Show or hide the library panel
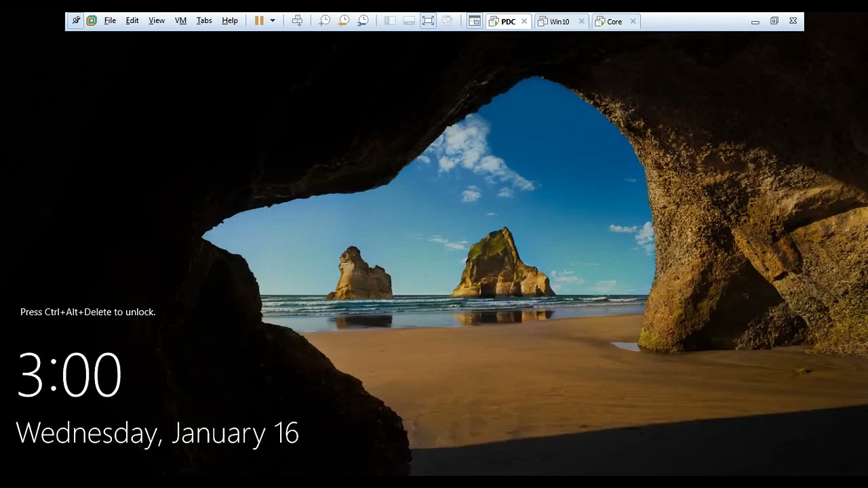This screenshot has height=488, width=868. (x=390, y=21)
